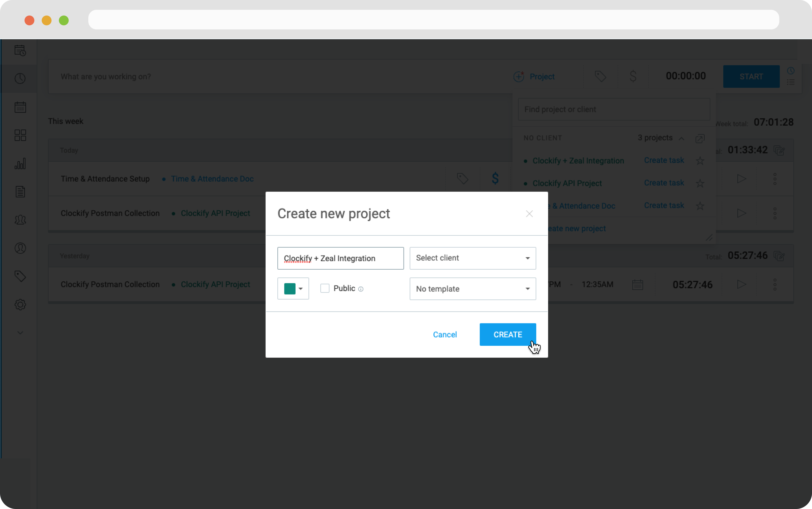812x509 pixels.
Task: Click the START timer button
Action: click(x=751, y=76)
